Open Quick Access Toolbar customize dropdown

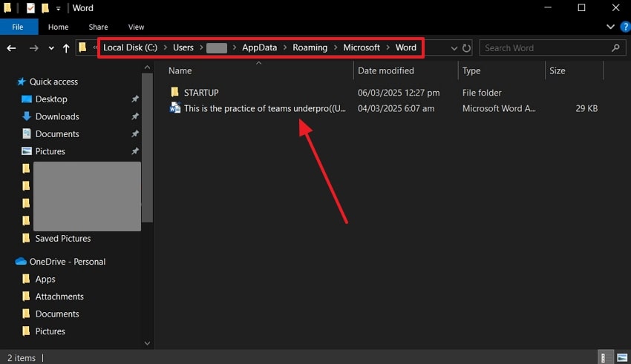(x=59, y=8)
